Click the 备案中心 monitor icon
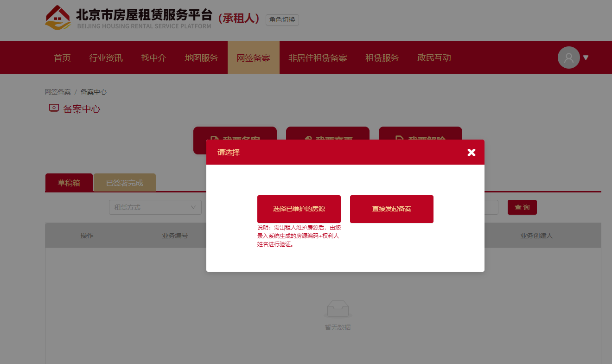Screen dimensions: 612x364 pos(54,109)
